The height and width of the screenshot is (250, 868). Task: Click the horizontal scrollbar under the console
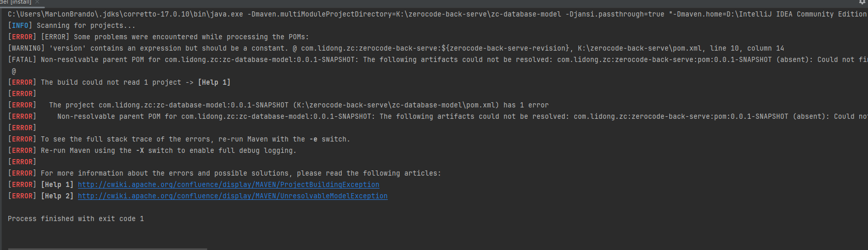(107, 248)
